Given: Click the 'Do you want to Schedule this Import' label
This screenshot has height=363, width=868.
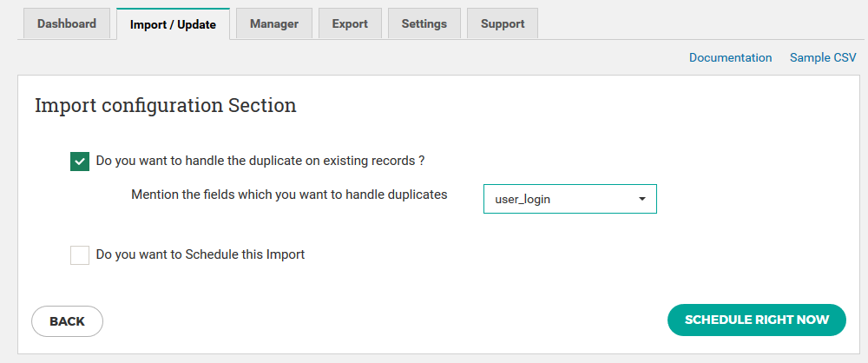Looking at the screenshot, I should tap(201, 255).
